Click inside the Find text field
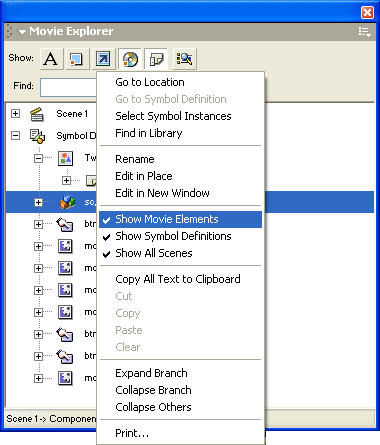 68,87
